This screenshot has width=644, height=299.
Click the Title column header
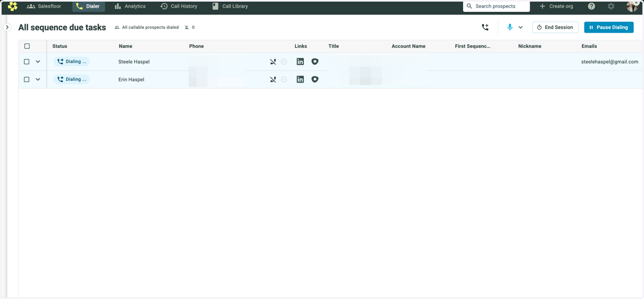[x=334, y=46]
